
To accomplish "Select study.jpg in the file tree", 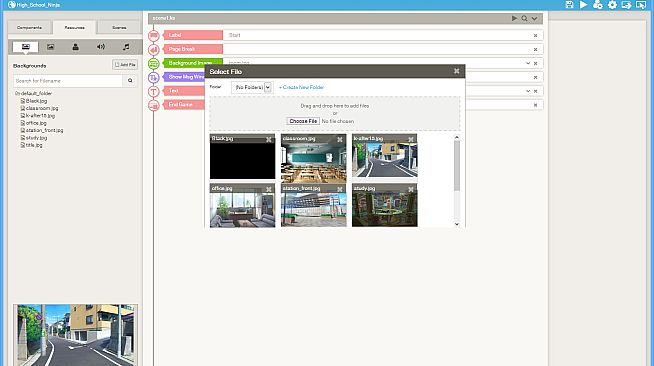I will (34, 138).
